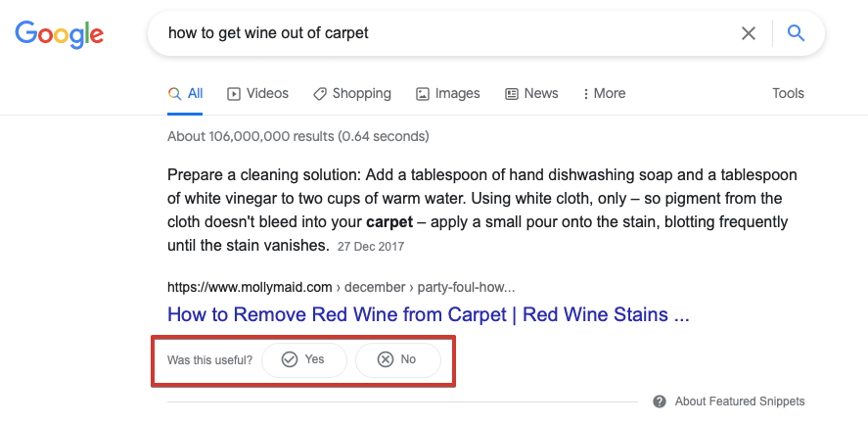Image resolution: width=868 pixels, height=424 pixels.
Task: Click the blue magnifying glass search icon
Action: coord(796,33)
